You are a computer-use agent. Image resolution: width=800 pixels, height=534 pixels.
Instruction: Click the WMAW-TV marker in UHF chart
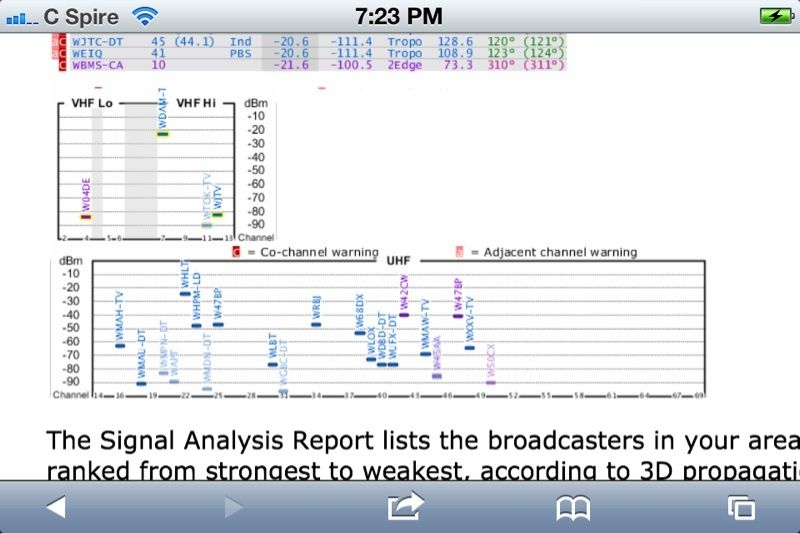click(425, 354)
